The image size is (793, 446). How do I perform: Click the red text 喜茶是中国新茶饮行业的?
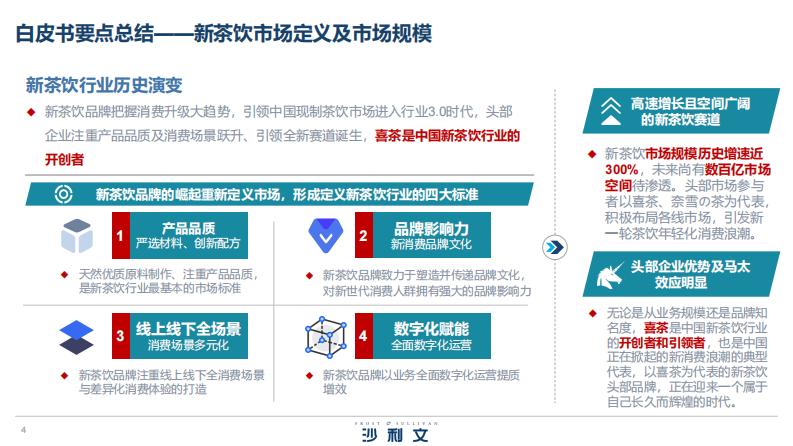[447, 136]
